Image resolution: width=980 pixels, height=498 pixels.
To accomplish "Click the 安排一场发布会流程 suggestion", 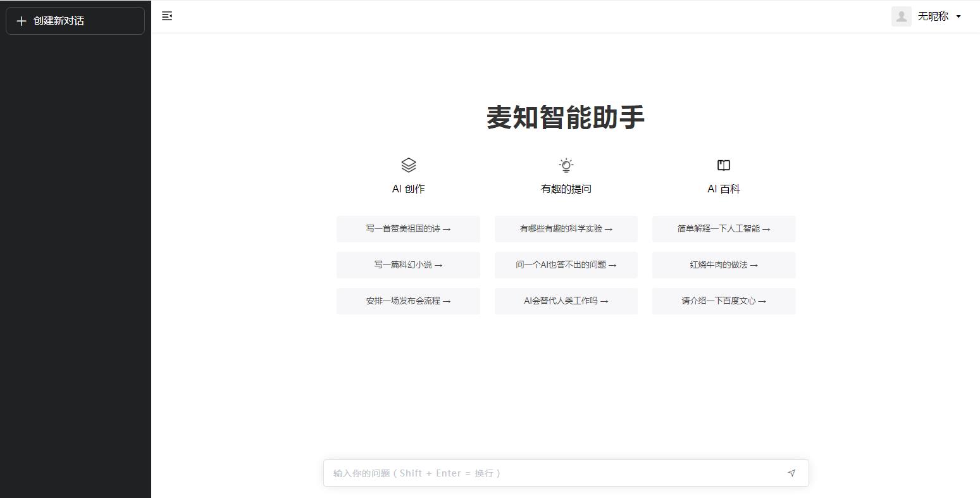I will point(408,301).
